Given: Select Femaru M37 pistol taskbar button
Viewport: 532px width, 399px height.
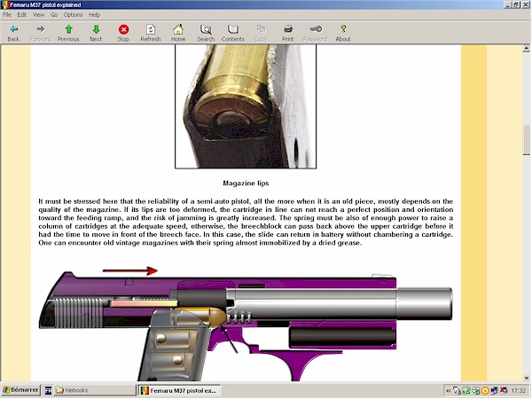Looking at the screenshot, I should click(x=179, y=390).
